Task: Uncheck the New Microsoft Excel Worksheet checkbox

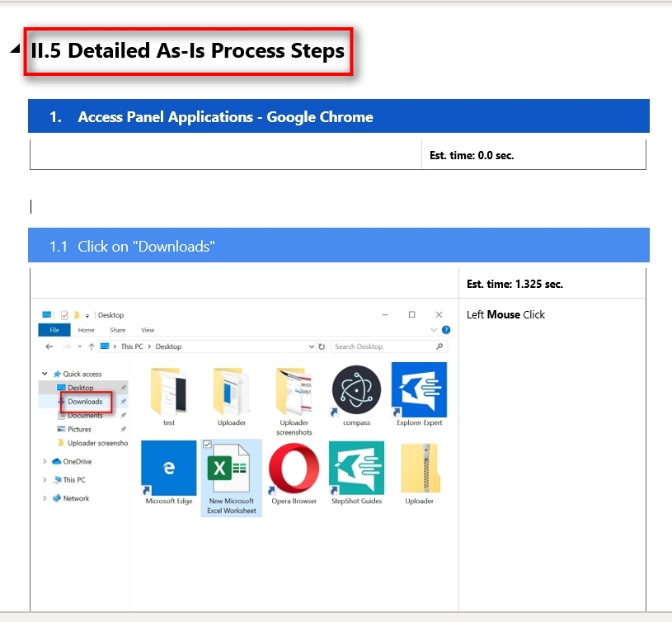Action: tap(207, 444)
